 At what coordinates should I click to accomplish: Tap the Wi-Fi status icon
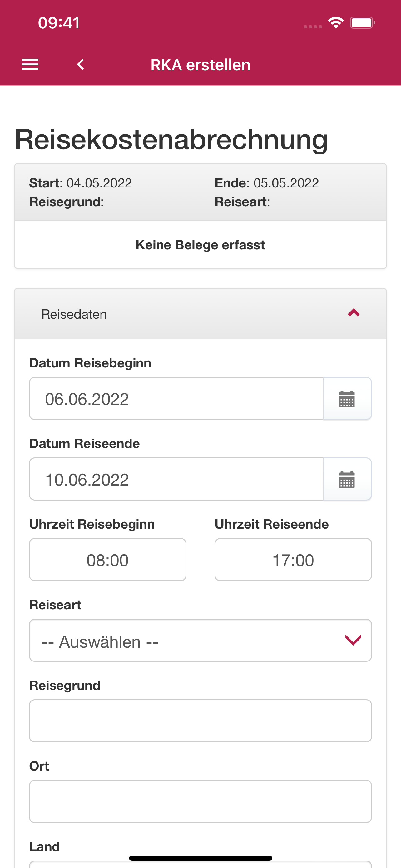(x=336, y=23)
